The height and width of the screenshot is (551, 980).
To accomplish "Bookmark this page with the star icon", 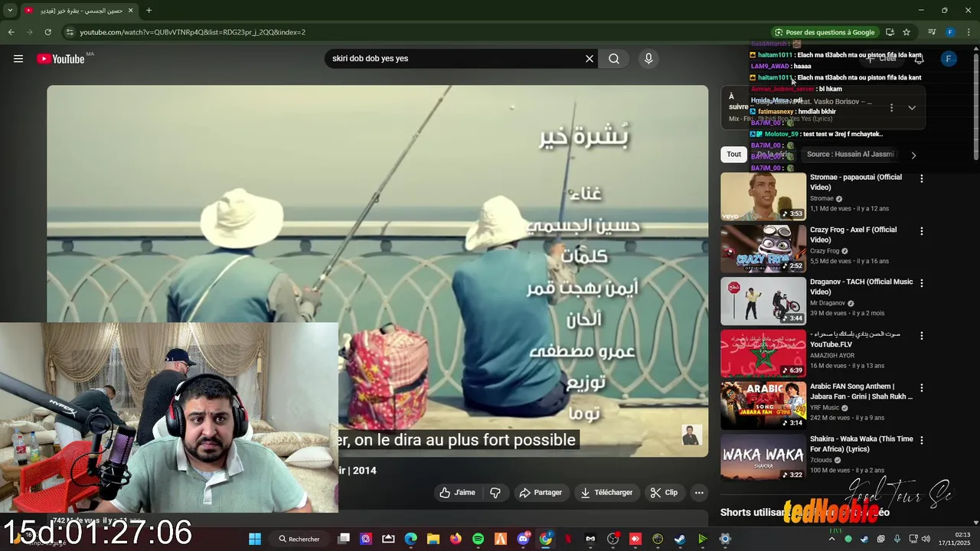I will coord(906,32).
